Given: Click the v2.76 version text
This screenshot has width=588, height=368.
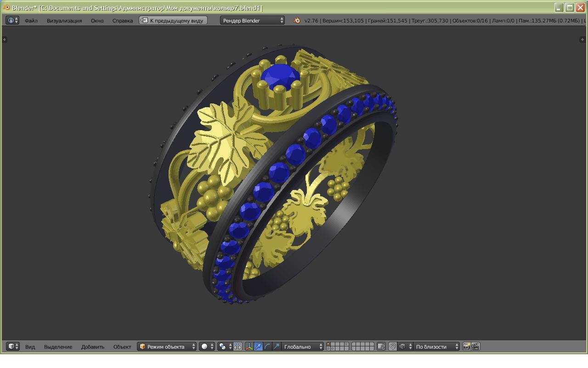Looking at the screenshot, I should (x=311, y=21).
